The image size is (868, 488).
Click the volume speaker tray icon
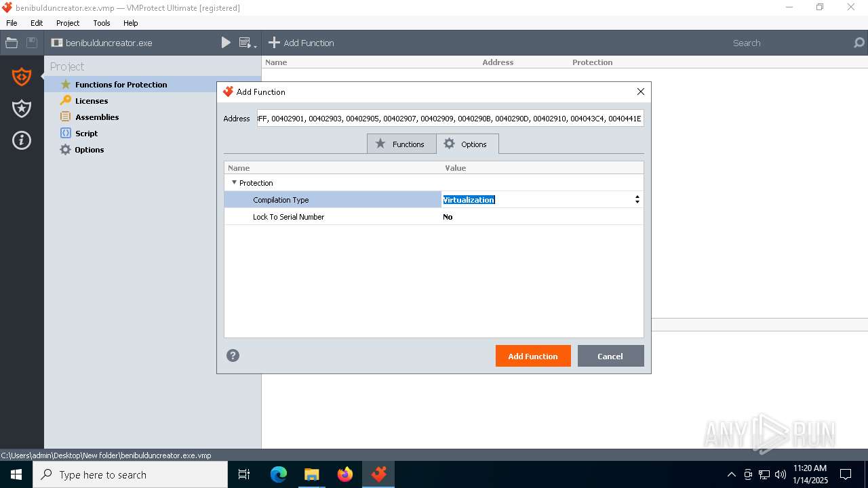781,474
